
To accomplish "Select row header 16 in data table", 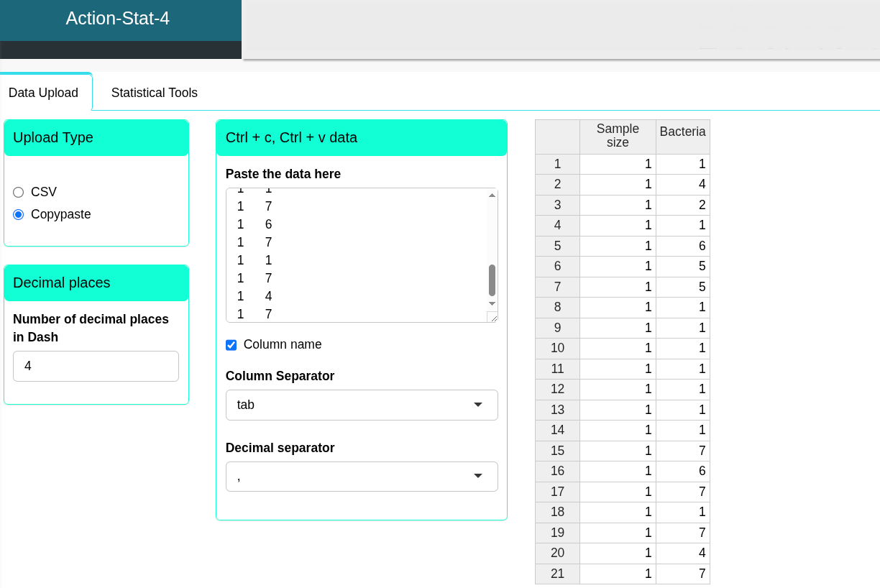I will 557,472.
